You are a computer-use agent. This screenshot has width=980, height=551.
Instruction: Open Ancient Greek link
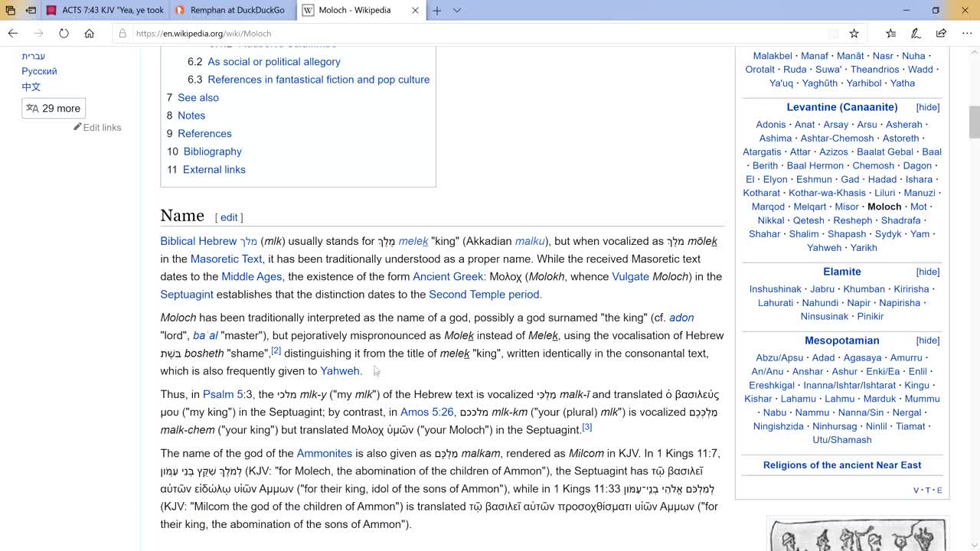pos(448,276)
